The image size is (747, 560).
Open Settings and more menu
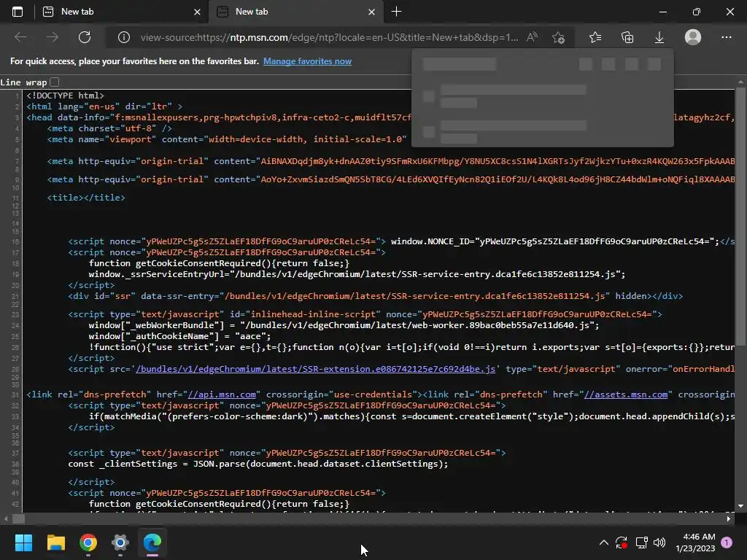(726, 37)
